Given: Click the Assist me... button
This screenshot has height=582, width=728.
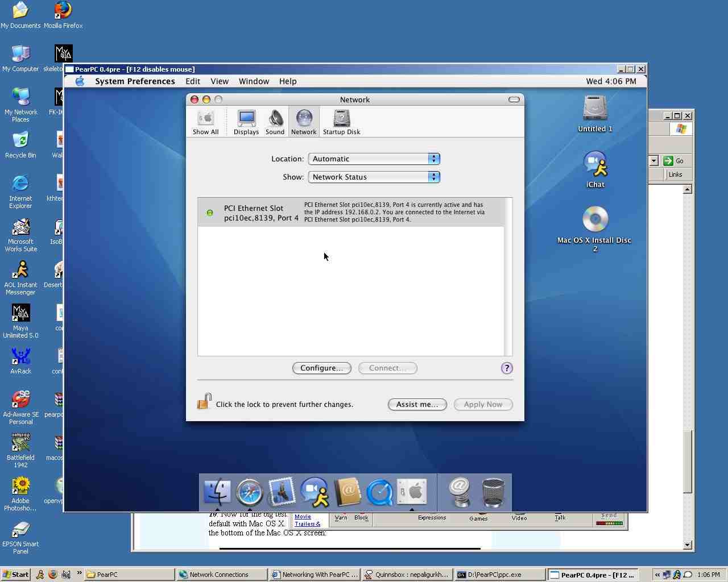Looking at the screenshot, I should tap(417, 405).
